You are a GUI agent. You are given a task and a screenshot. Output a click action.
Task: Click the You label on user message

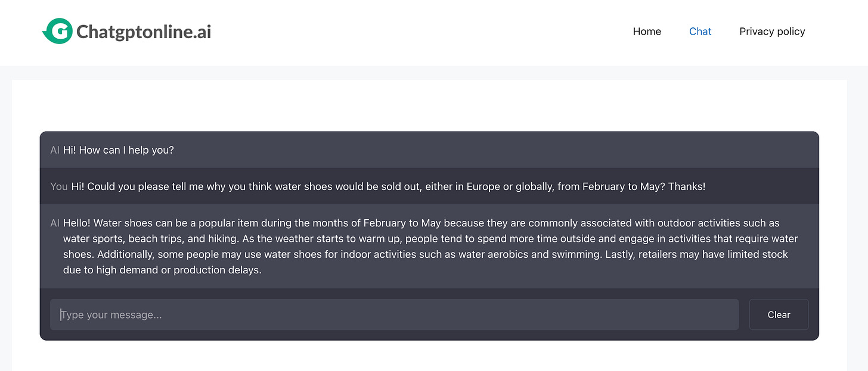[59, 186]
